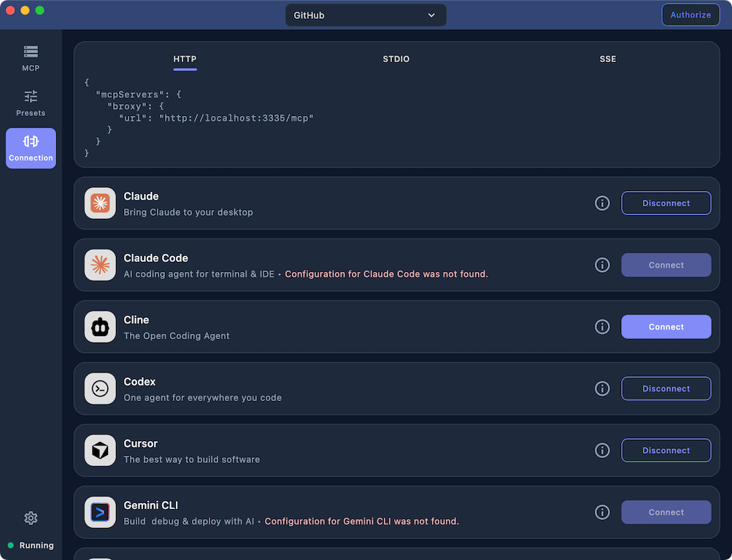Click the Cursor app icon
Image resolution: width=732 pixels, height=560 pixels.
(x=99, y=450)
